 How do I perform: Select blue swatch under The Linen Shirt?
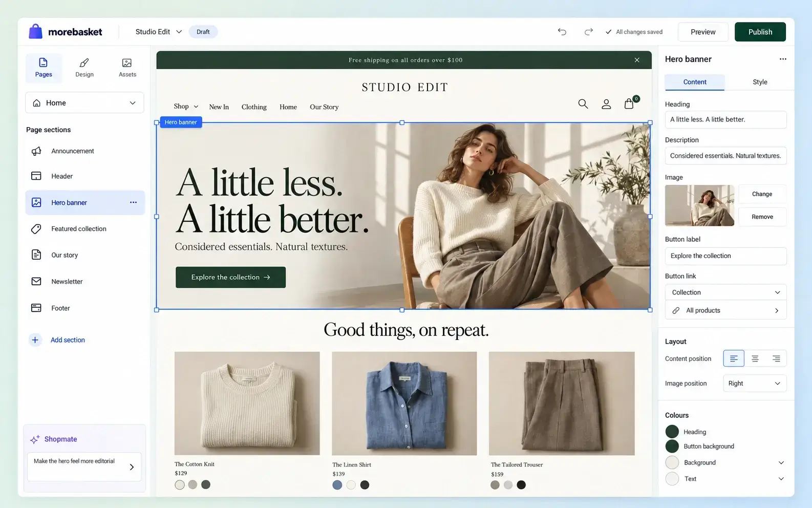tap(337, 485)
